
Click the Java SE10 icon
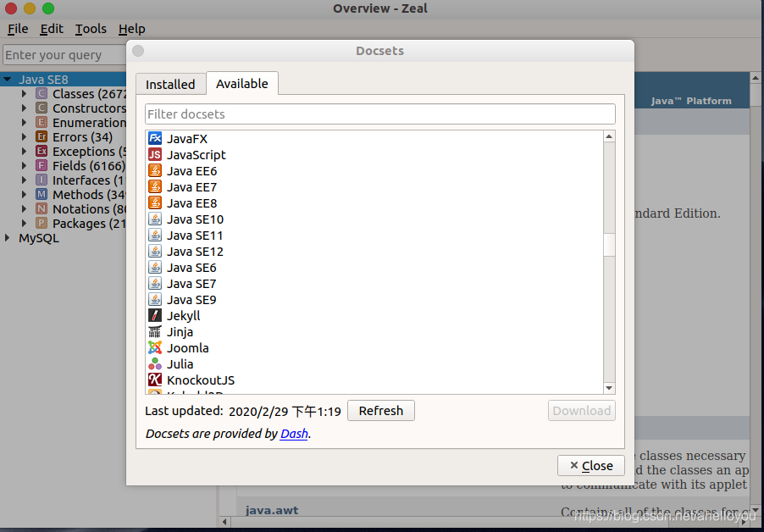point(155,219)
